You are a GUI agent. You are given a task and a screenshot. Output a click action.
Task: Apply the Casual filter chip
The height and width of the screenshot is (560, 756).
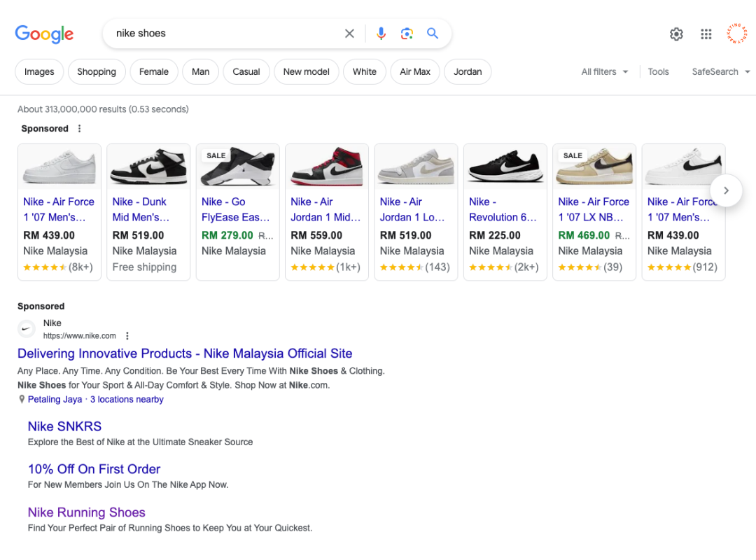[x=246, y=72]
